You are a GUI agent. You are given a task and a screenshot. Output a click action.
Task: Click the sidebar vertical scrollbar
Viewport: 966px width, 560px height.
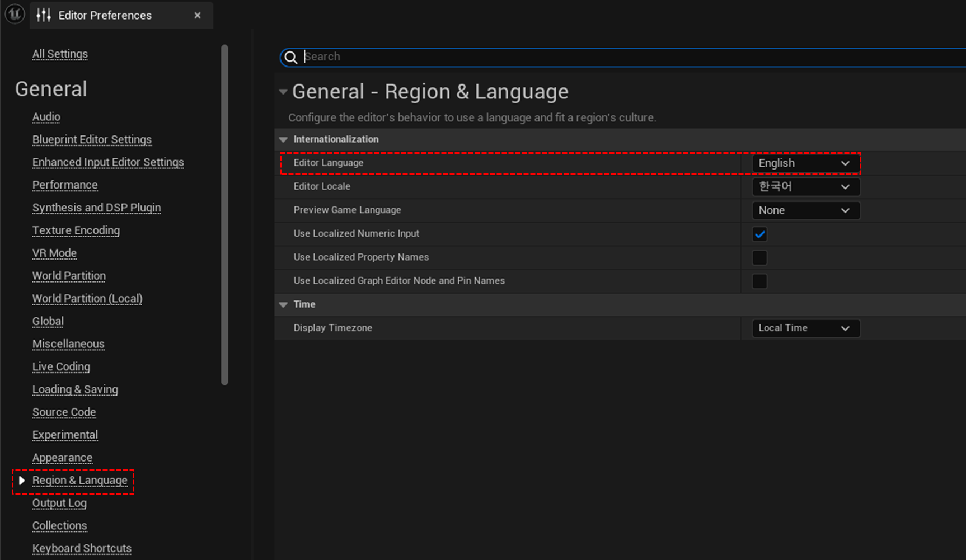(225, 215)
